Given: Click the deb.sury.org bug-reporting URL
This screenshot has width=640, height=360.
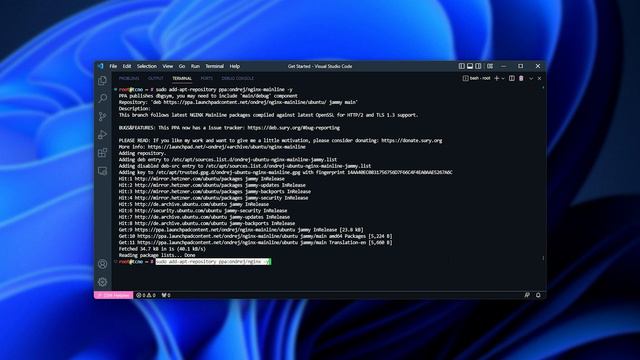Looking at the screenshot, I should (x=294, y=128).
